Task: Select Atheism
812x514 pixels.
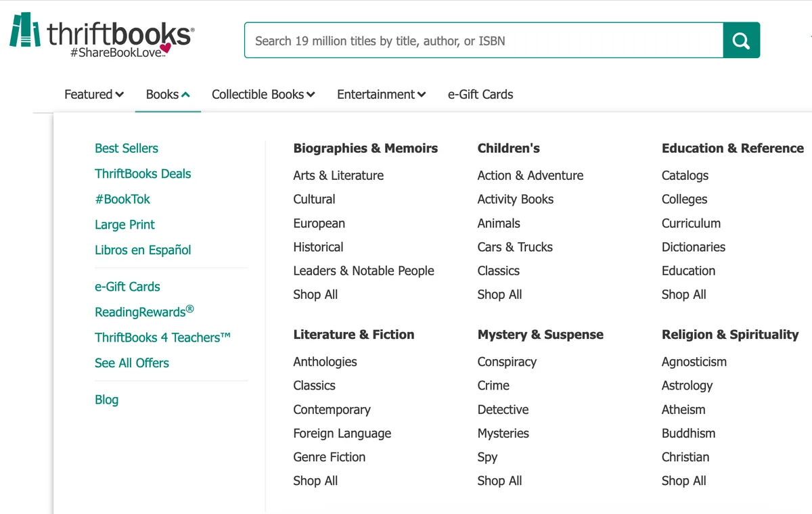Action: click(683, 410)
